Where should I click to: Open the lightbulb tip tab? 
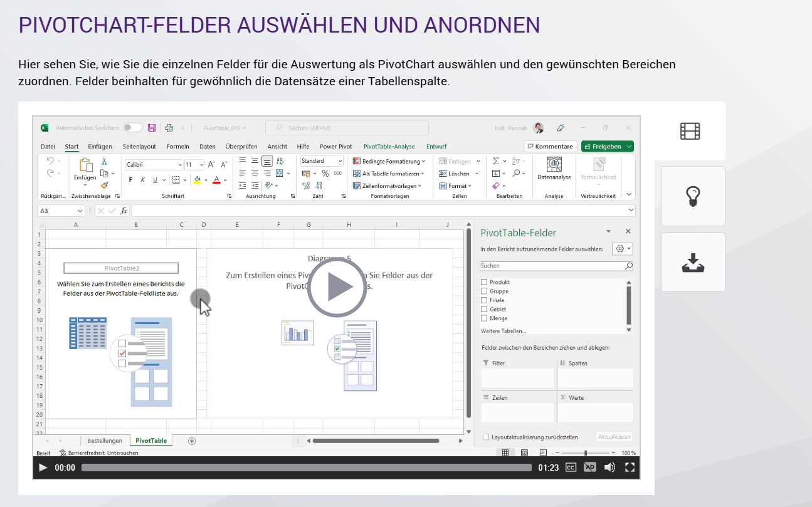click(693, 196)
